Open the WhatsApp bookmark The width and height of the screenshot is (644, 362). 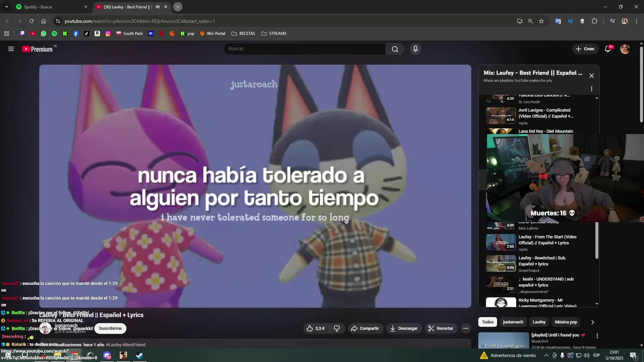click(x=44, y=34)
